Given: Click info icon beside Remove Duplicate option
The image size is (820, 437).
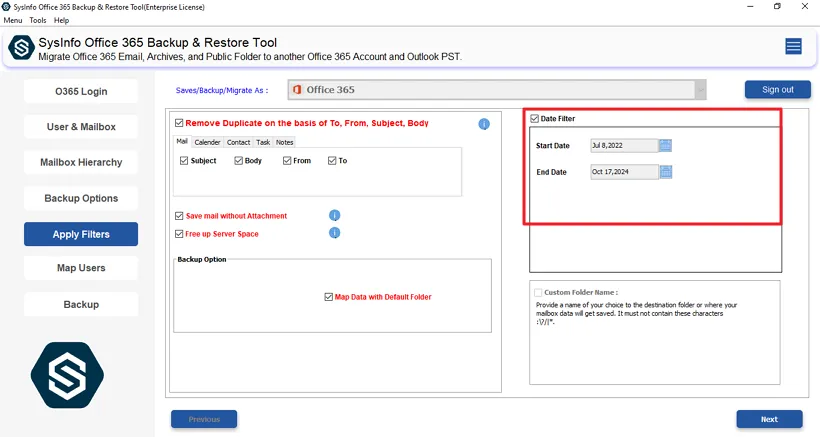Looking at the screenshot, I should click(484, 124).
